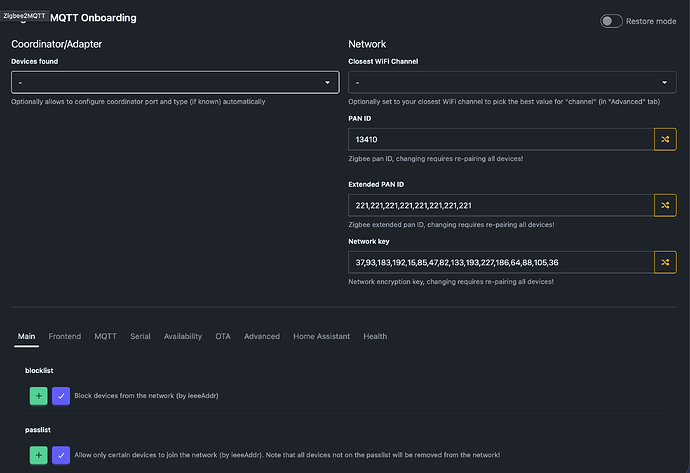
Task: Confirm passlist with checkmark button
Action: [61, 455]
